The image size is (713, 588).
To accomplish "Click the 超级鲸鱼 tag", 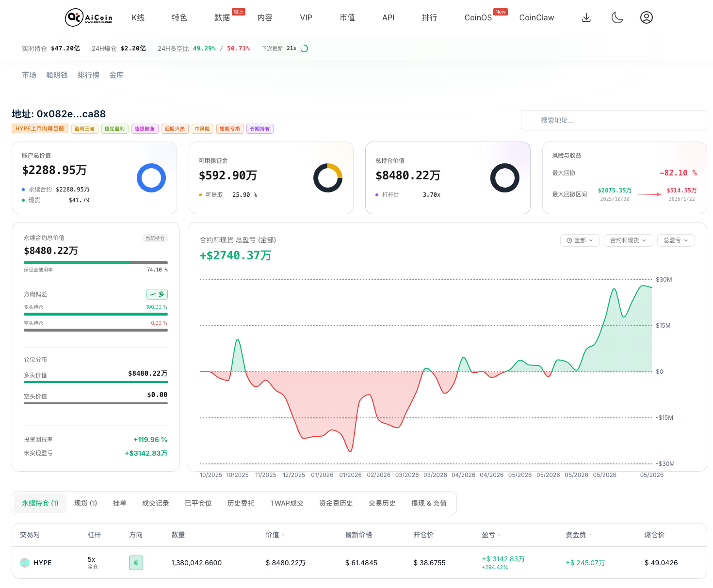I will [x=145, y=128].
